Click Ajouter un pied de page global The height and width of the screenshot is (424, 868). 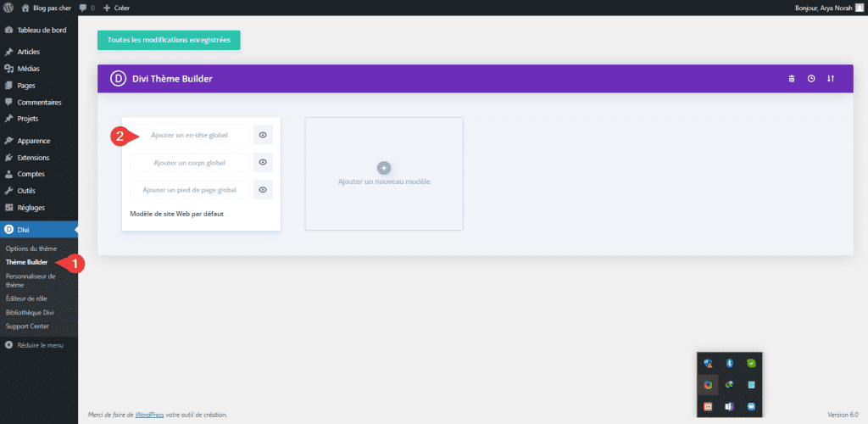pos(189,190)
